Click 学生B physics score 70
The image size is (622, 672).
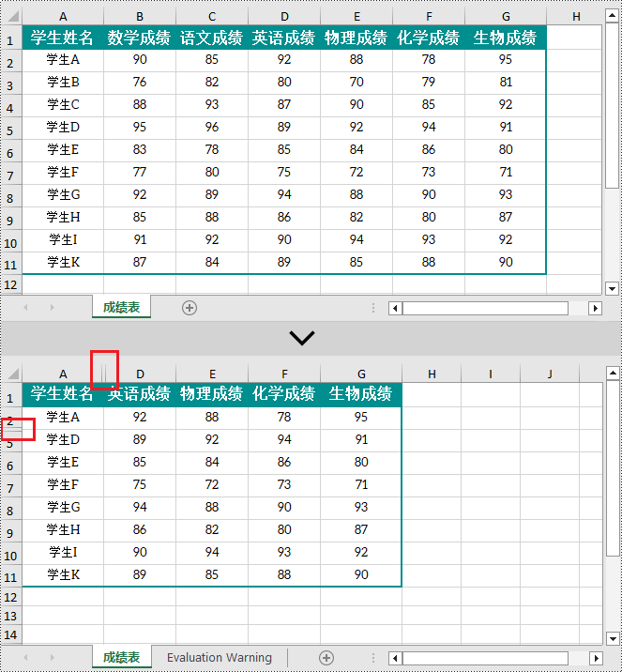pos(357,83)
